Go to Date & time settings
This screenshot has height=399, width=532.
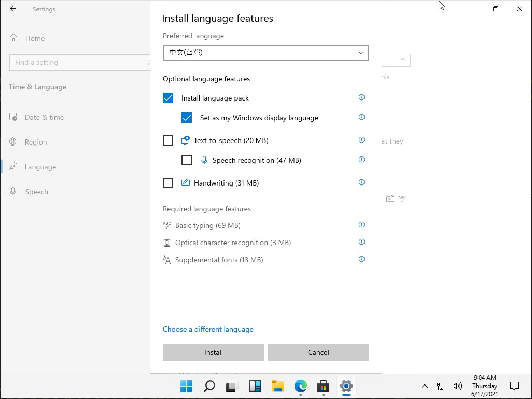point(44,117)
